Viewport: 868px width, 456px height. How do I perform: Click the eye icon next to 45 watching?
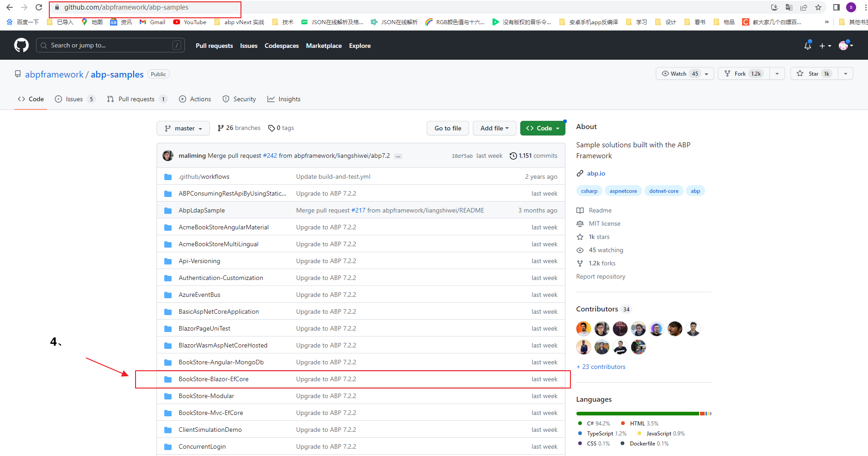[580, 250]
